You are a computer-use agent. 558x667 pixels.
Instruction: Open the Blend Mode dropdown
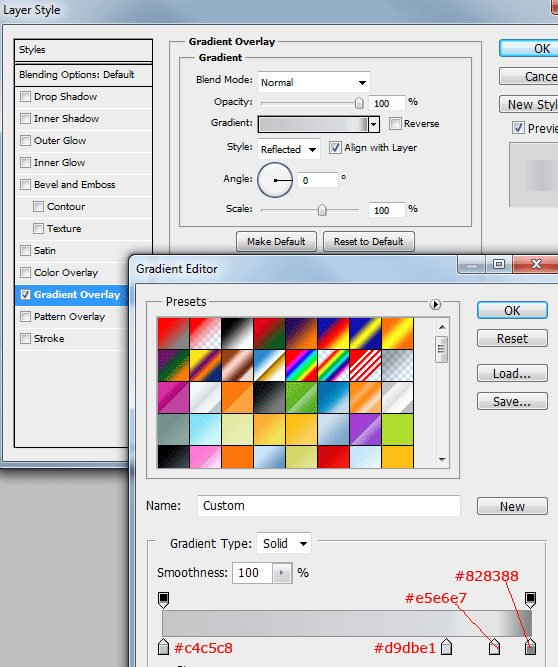point(314,82)
